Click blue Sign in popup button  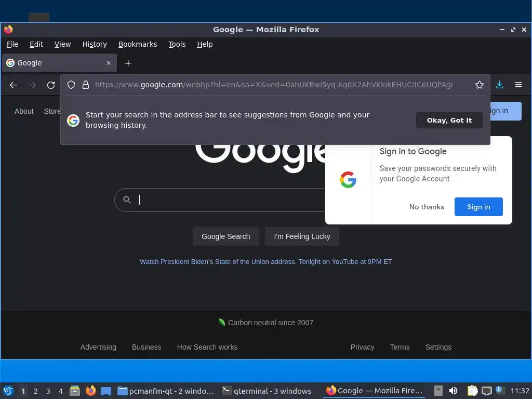[478, 207]
